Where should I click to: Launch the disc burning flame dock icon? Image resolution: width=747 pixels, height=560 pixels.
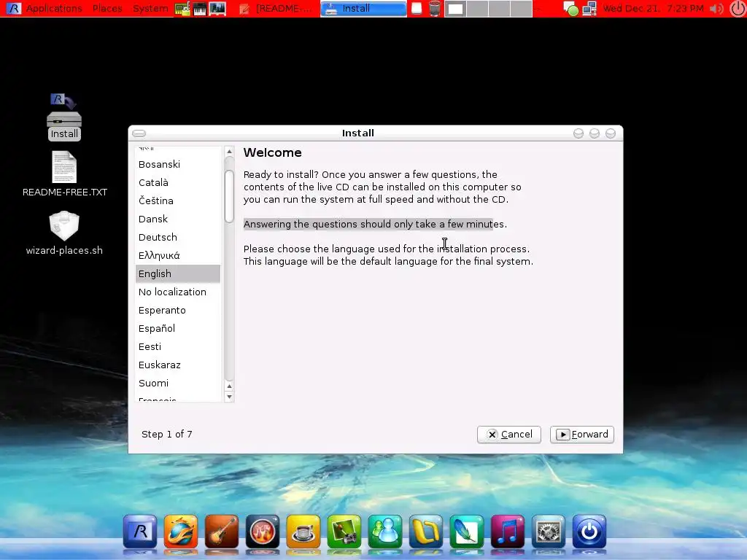coord(263,532)
